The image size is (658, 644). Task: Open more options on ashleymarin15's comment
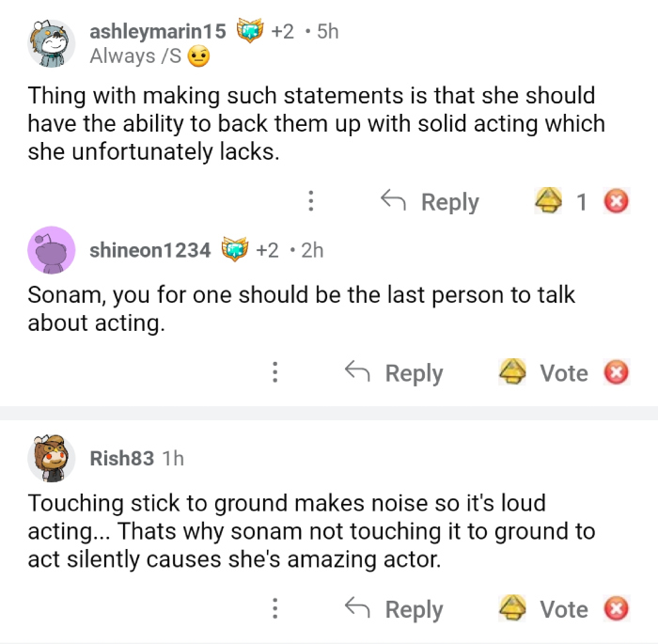coord(310,201)
